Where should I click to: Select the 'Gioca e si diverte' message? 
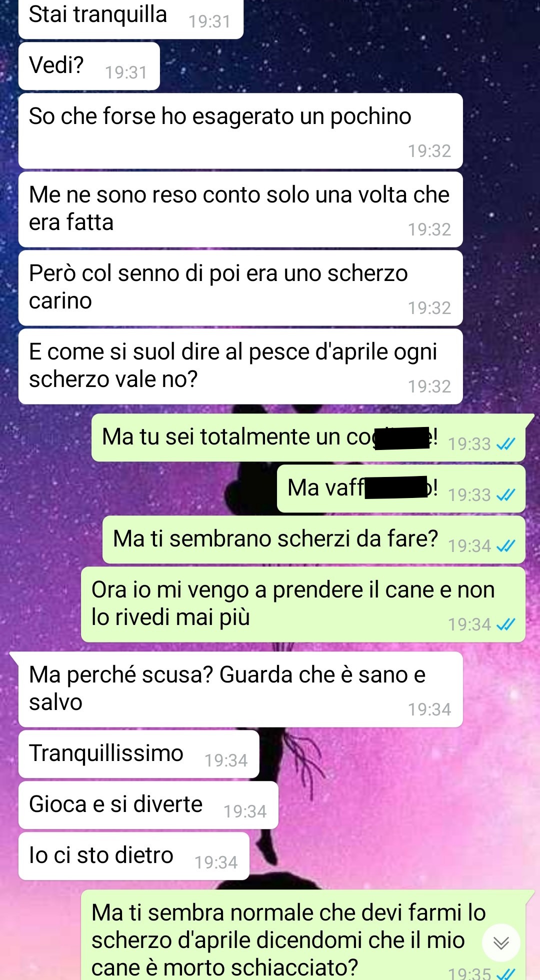coord(148,805)
